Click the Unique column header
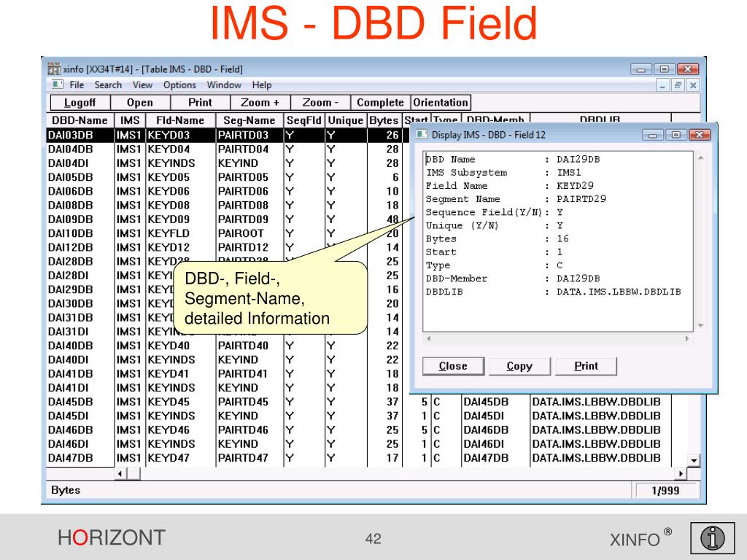Screen dimensions: 747x560 coord(346,120)
